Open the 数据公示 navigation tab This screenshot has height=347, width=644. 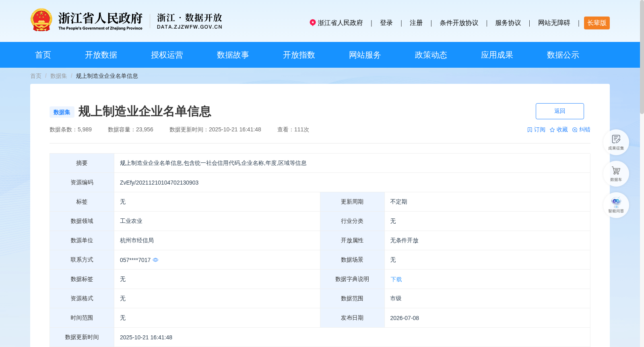point(563,55)
